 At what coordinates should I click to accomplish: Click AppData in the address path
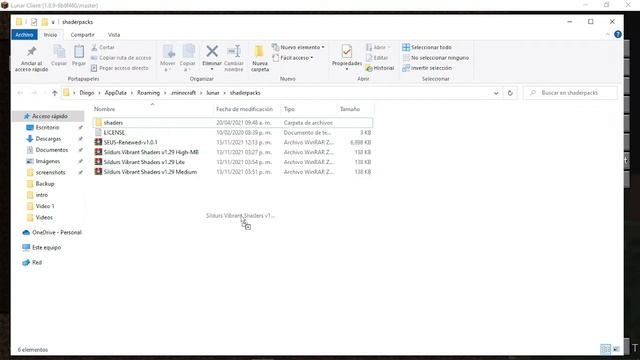coord(116,93)
